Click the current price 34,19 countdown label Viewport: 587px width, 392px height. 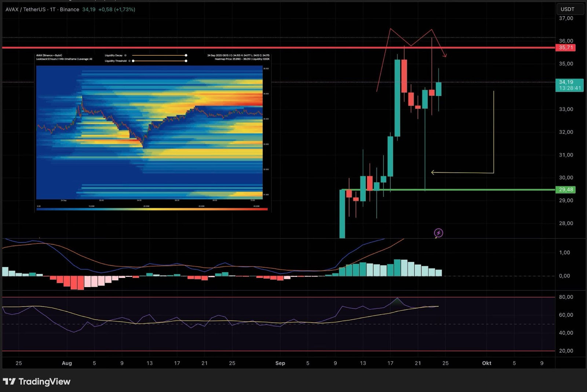[569, 85]
